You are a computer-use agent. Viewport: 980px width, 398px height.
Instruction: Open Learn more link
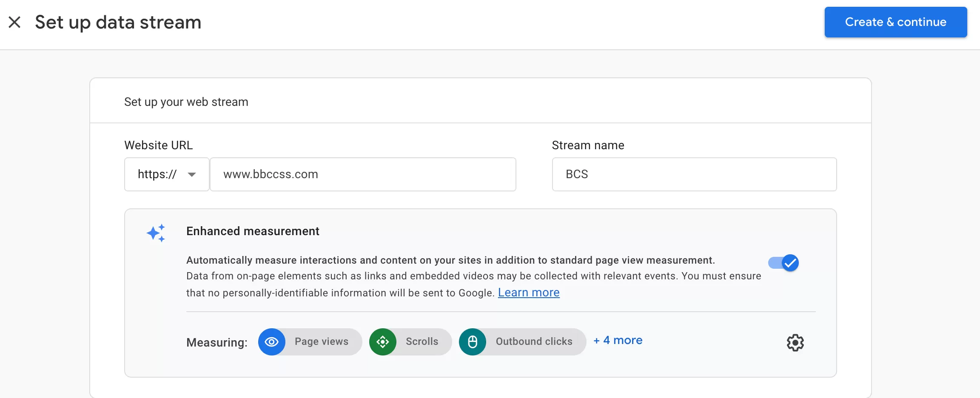[x=529, y=293]
